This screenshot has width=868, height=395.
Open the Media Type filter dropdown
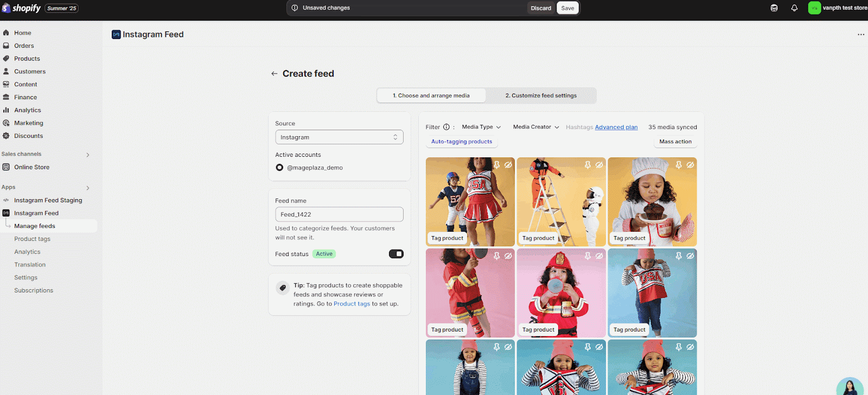click(481, 127)
